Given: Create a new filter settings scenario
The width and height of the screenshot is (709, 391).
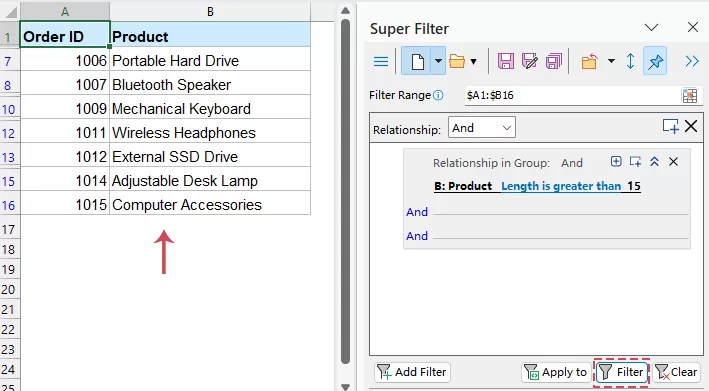Looking at the screenshot, I should [x=417, y=61].
